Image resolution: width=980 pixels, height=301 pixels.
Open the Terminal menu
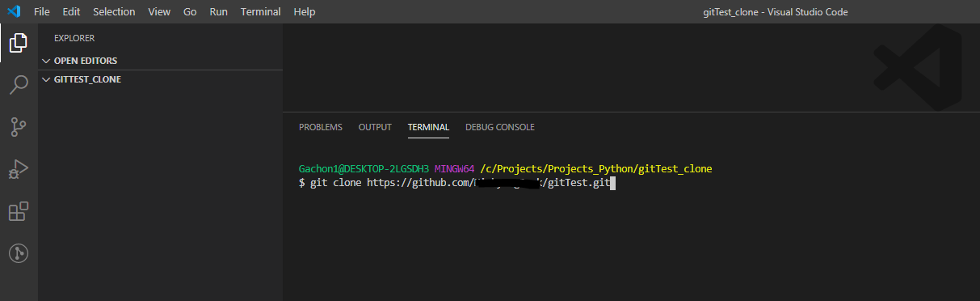coord(261,12)
